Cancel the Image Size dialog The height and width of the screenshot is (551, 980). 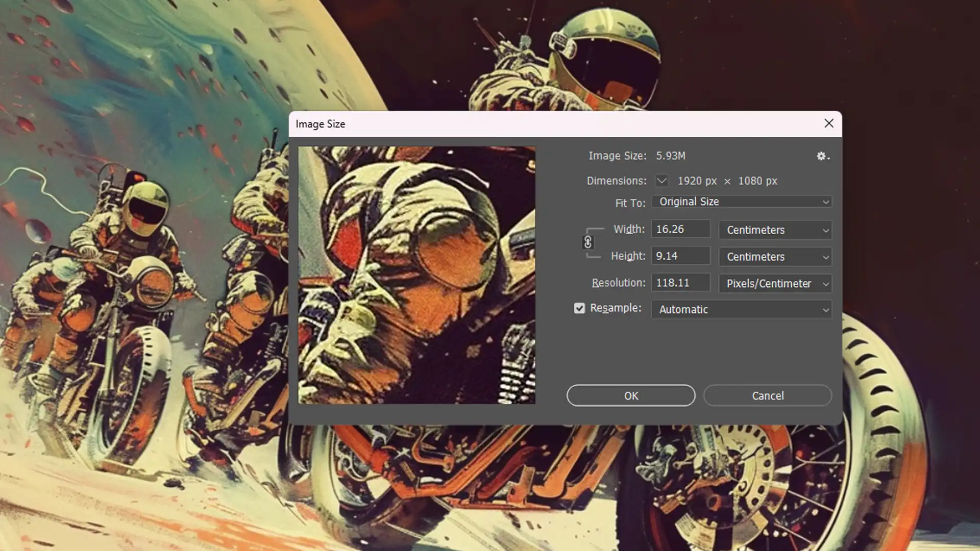point(768,396)
